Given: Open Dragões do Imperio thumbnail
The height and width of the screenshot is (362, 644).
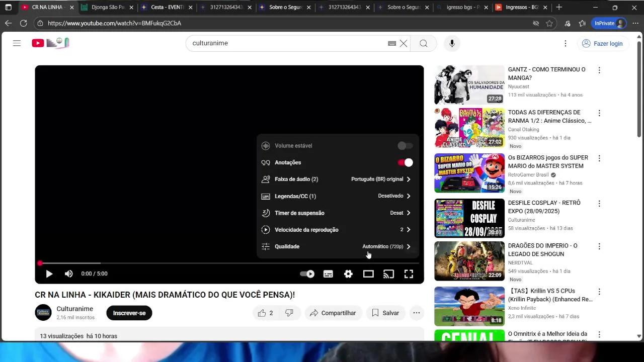Looking at the screenshot, I should click(469, 261).
